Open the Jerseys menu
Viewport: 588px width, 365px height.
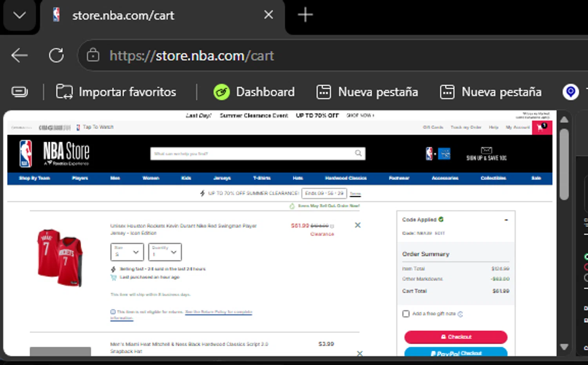tap(222, 178)
